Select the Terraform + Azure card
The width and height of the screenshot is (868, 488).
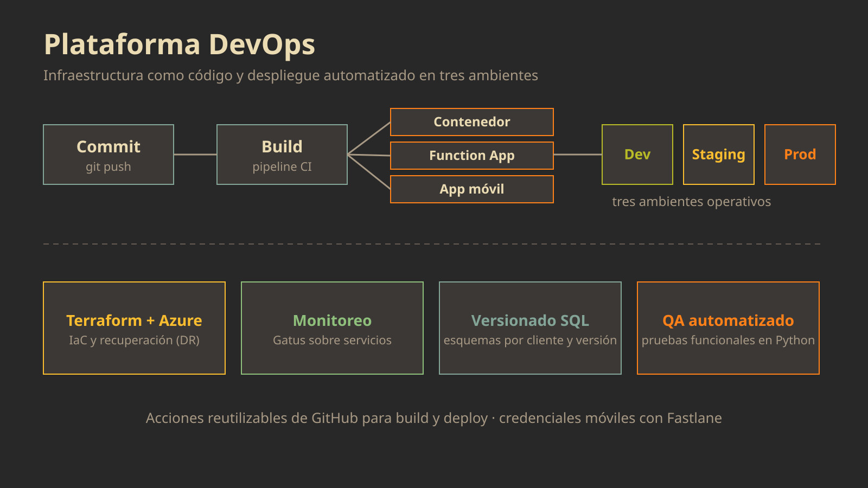pos(134,328)
